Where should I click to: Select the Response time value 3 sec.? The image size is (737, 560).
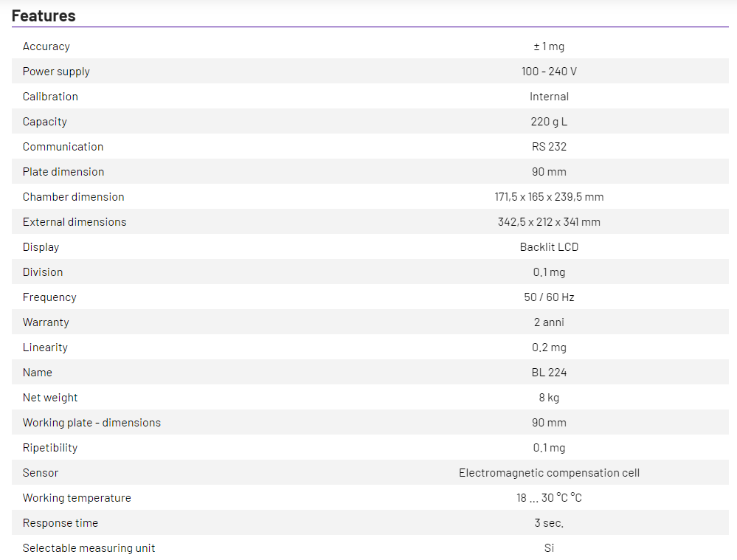[x=549, y=523]
